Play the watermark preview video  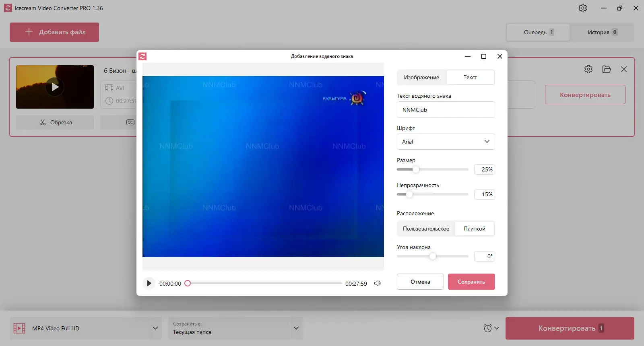(149, 283)
